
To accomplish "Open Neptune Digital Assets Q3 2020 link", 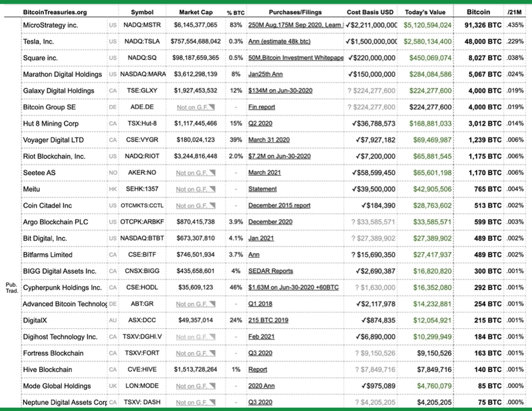I will 260,402.
